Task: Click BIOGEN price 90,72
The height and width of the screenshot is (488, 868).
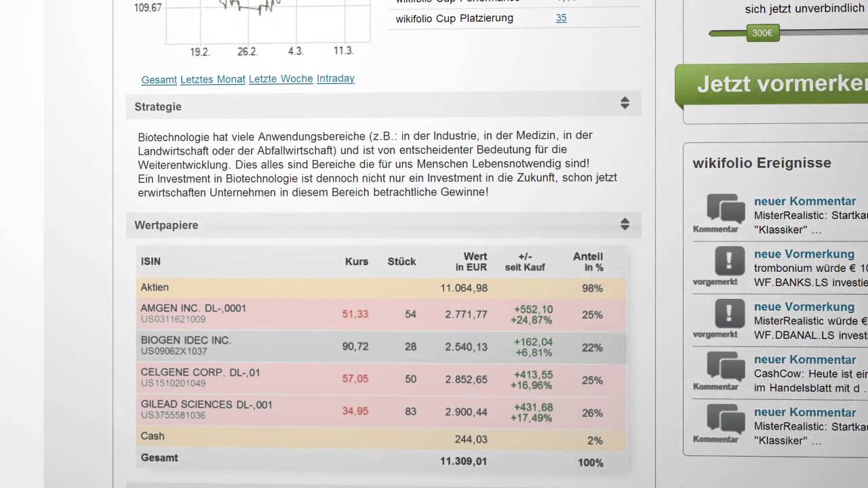Action: [355, 347]
